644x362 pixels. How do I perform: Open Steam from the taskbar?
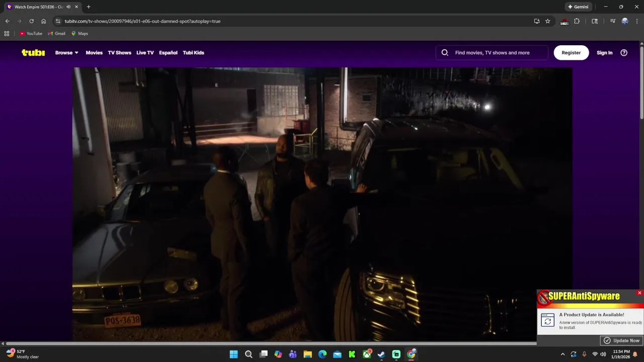(381, 354)
